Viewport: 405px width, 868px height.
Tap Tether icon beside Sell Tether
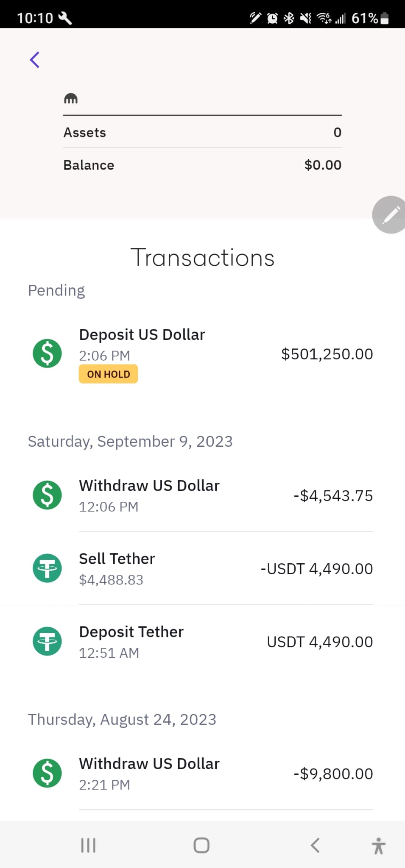click(x=47, y=568)
